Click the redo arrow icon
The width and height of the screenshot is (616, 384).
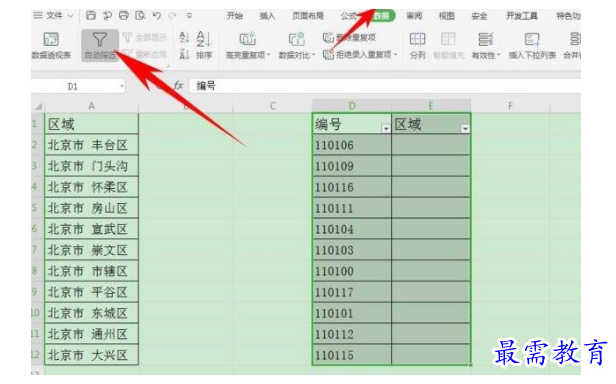pos(172,15)
